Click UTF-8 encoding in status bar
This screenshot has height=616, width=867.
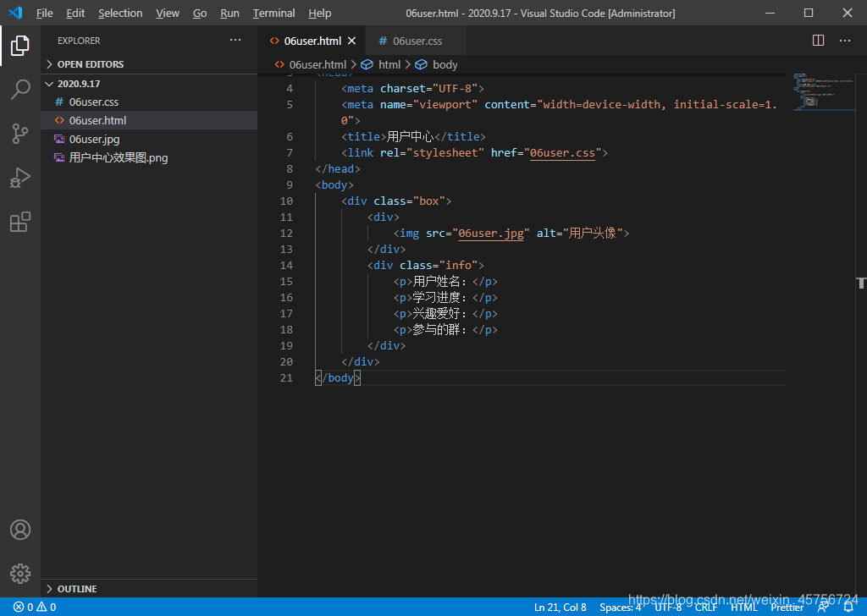pos(668,608)
